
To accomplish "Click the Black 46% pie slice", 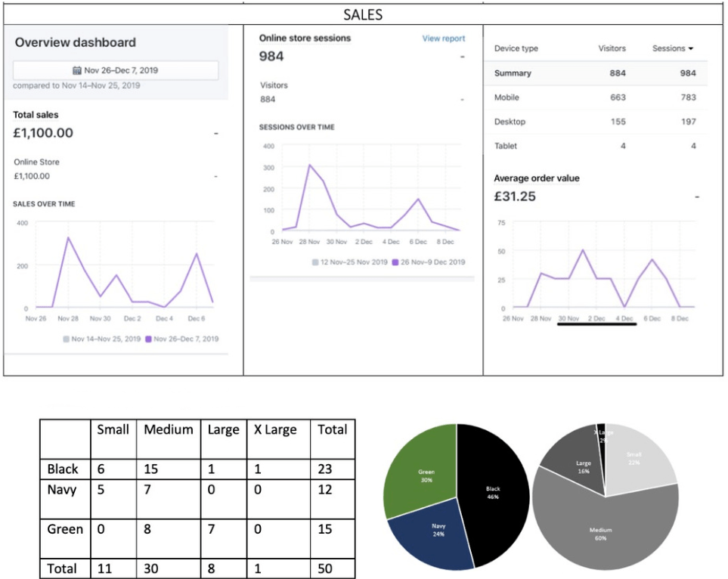I will tap(495, 491).
